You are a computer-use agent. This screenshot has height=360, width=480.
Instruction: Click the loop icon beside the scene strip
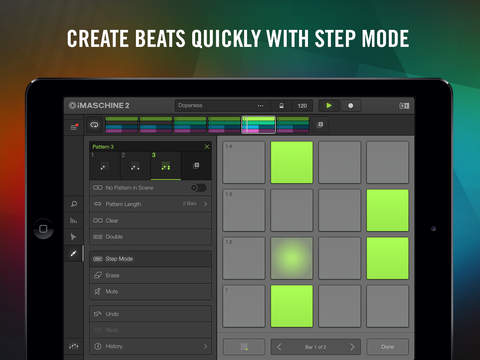click(x=94, y=125)
